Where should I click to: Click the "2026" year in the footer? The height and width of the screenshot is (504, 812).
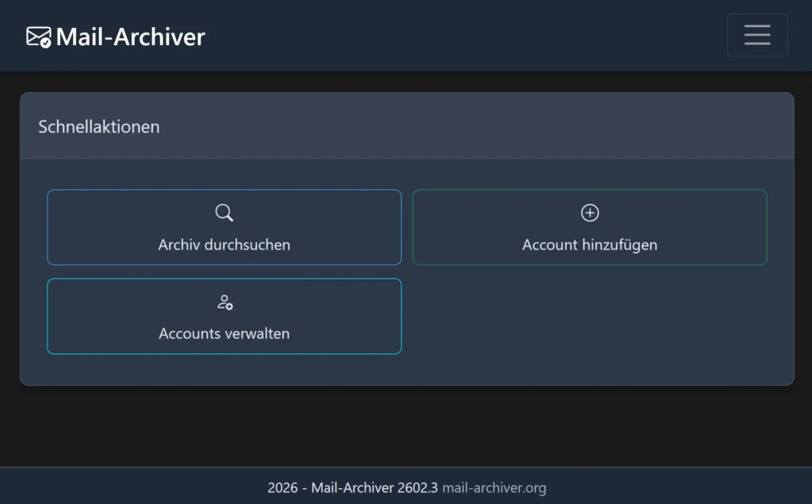[282, 487]
